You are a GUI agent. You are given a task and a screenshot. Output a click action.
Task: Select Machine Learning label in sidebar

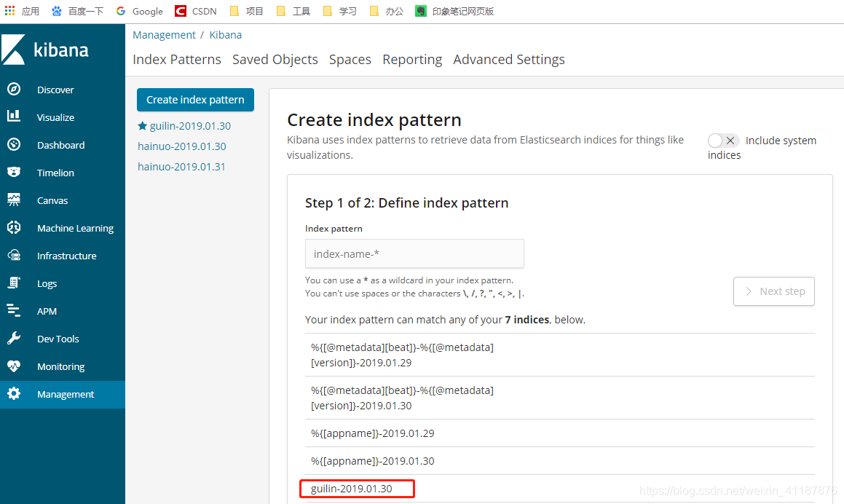75,228
